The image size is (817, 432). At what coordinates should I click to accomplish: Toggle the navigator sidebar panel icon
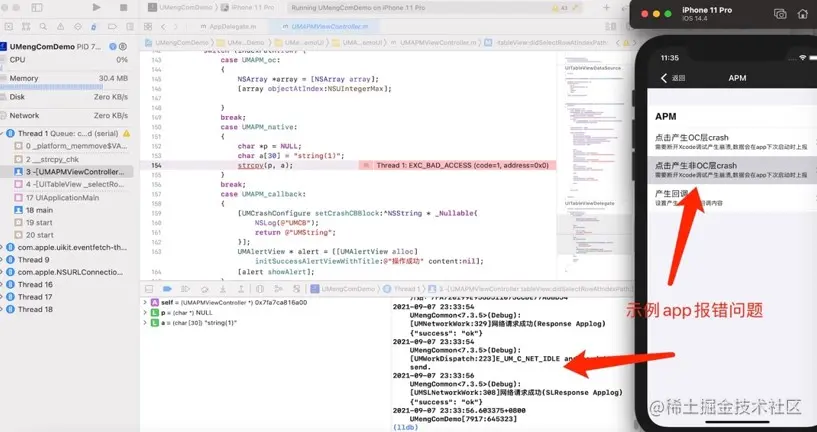pyautogui.click(x=36, y=7)
